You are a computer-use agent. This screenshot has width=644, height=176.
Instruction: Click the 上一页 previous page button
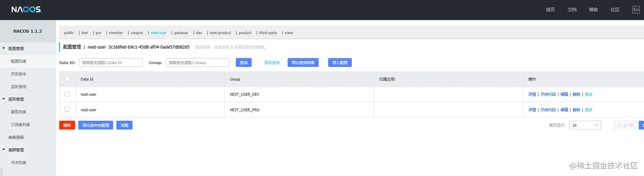[x=625, y=125]
